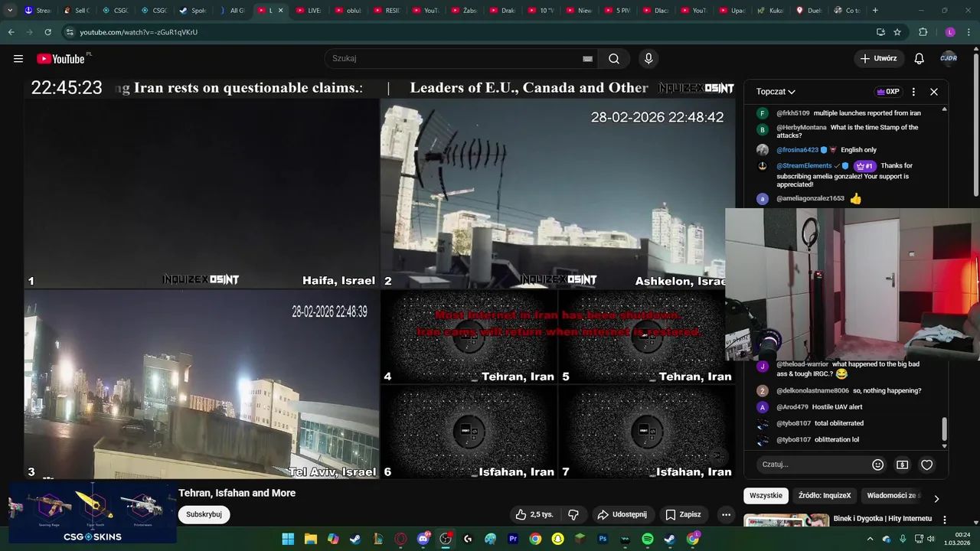
Task: Open the on-screen keyboard icon in search box
Action: 587,59
